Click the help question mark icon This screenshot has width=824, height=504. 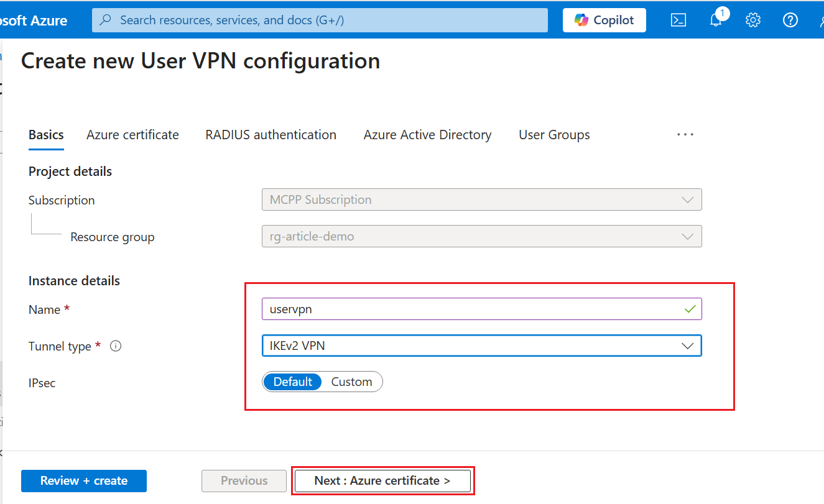point(790,21)
